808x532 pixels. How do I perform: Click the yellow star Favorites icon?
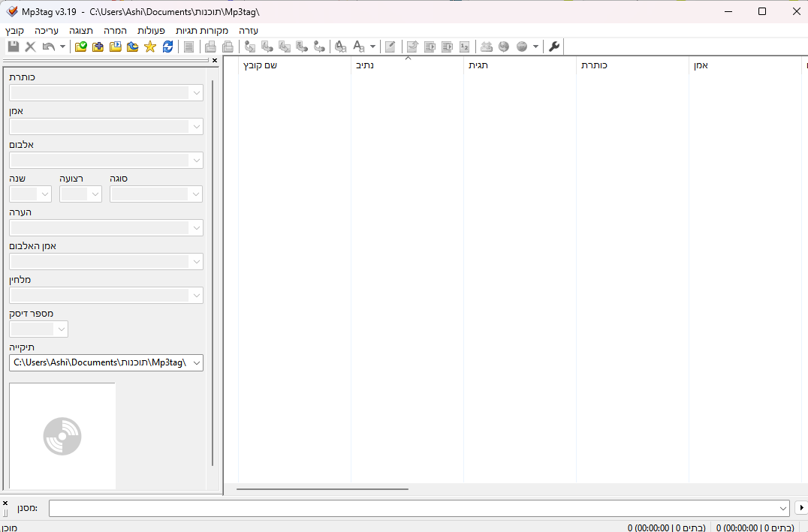click(x=149, y=47)
